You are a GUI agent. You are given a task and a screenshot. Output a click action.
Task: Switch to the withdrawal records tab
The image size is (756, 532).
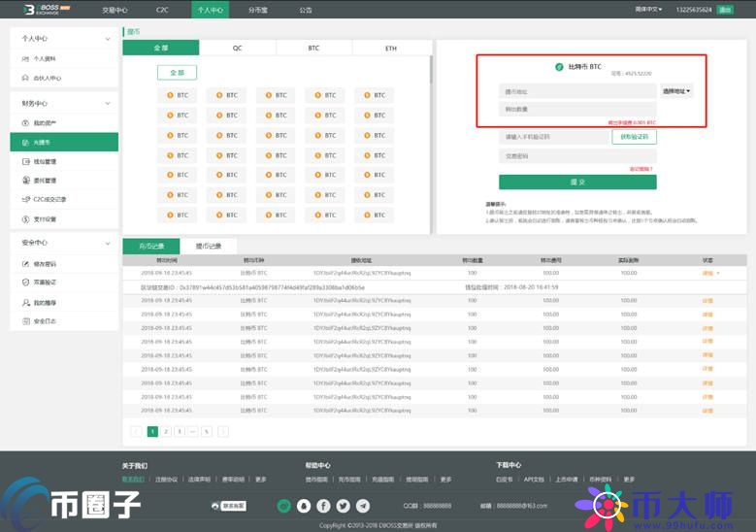(209, 246)
